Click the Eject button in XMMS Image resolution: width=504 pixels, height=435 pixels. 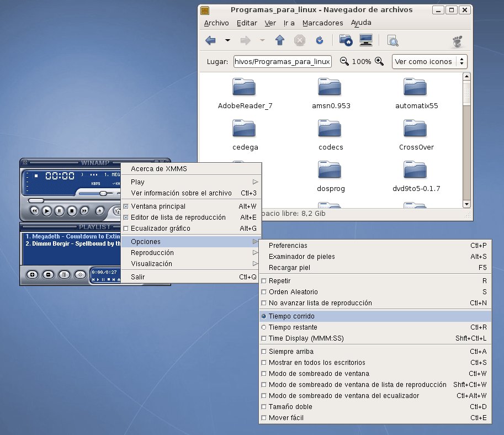pyautogui.click(x=100, y=211)
